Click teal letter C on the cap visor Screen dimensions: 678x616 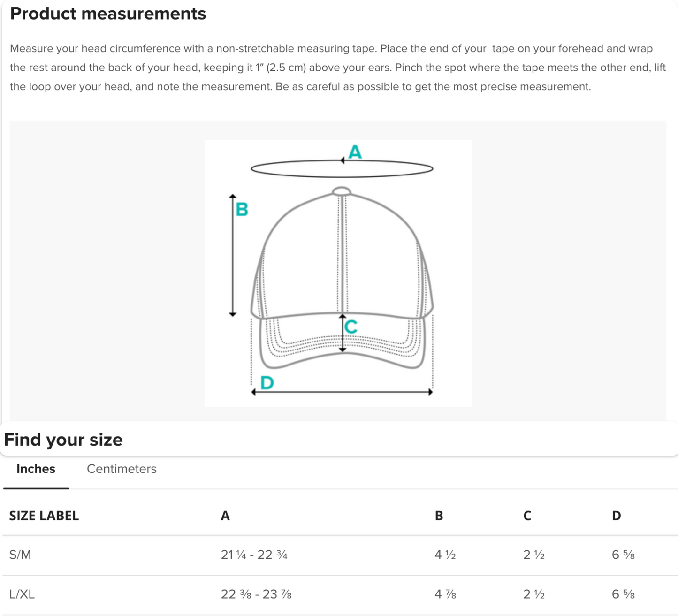click(x=350, y=327)
